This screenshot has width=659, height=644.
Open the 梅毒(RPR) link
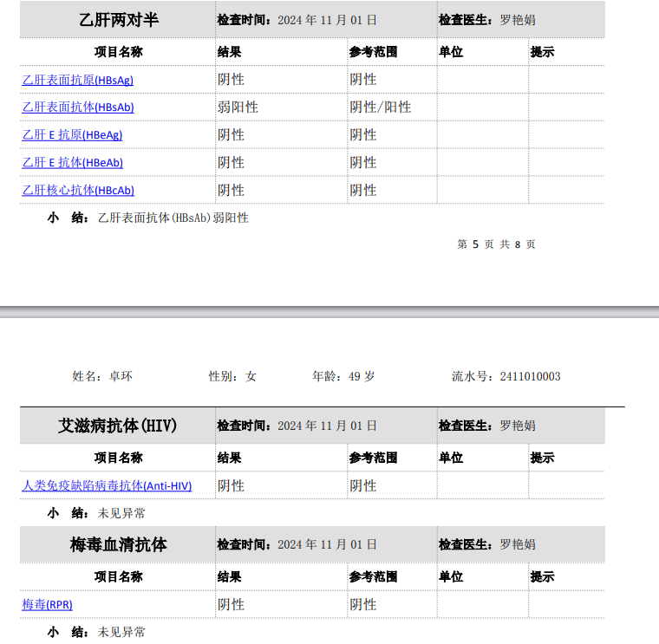47,604
